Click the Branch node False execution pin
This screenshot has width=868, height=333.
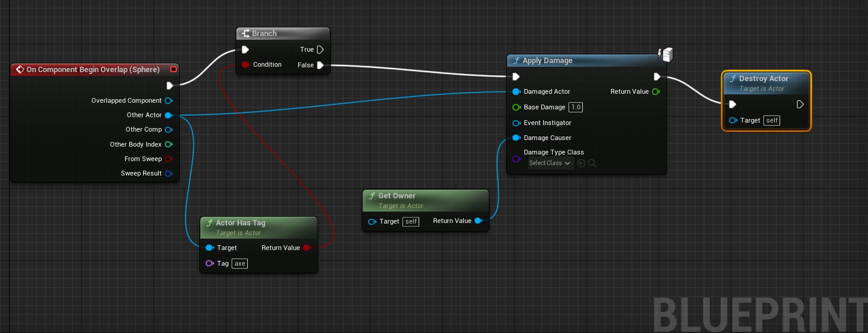(x=320, y=65)
